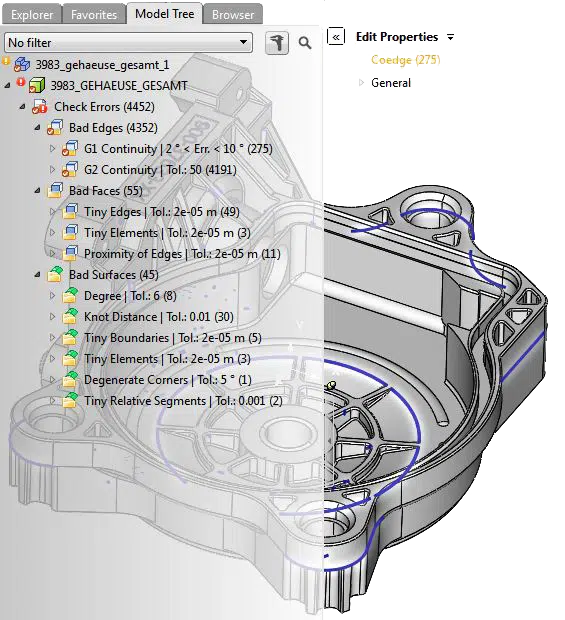Collapse the Edit Properties panel arrow button
This screenshot has height=620, width=565.
tap(336, 37)
